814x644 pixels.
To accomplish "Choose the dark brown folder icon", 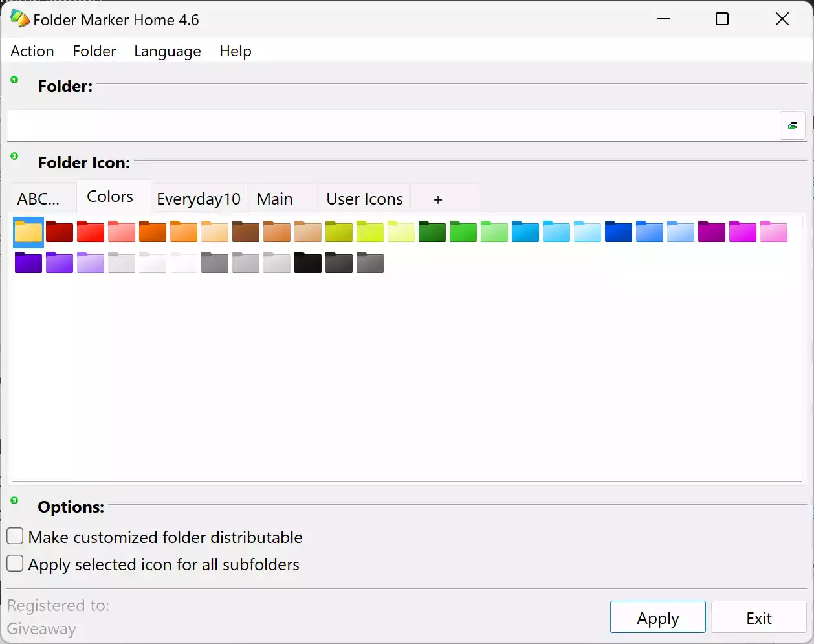I will (246, 232).
